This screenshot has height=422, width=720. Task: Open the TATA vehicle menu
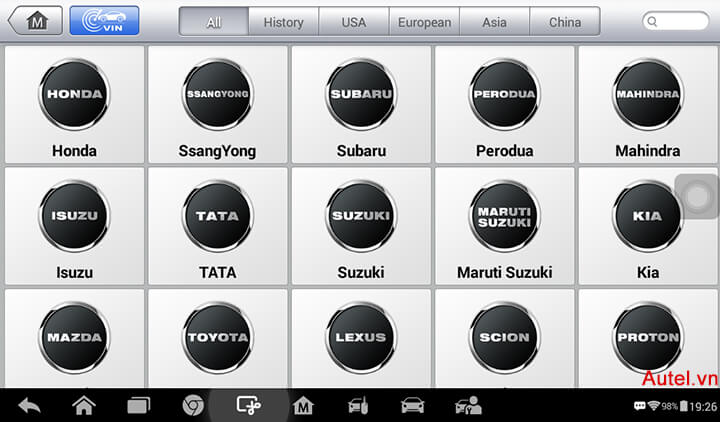click(x=218, y=226)
